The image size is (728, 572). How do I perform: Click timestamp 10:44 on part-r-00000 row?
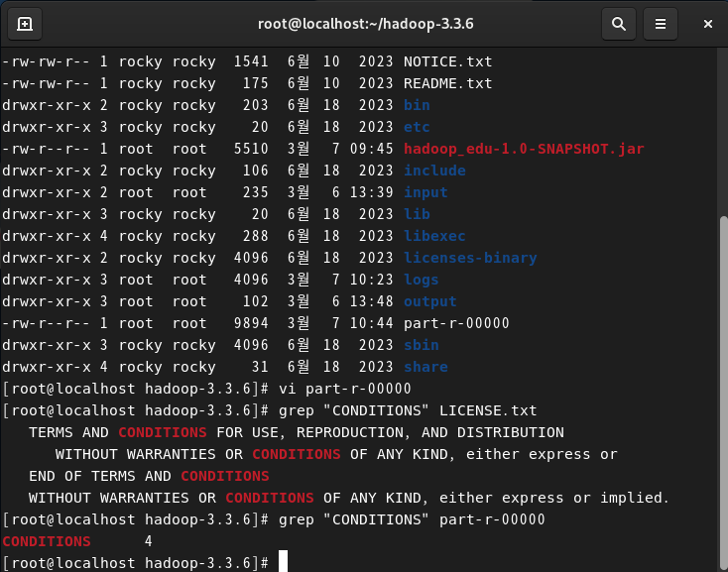[371, 323]
